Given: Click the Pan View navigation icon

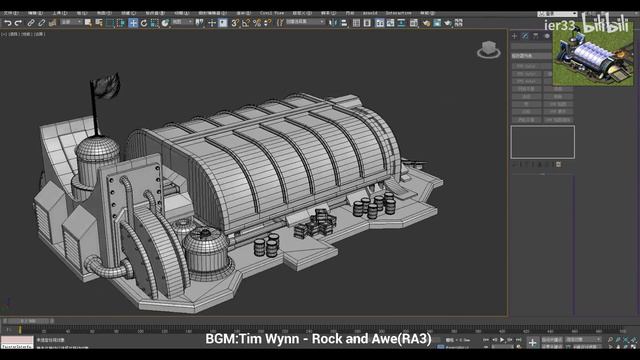Looking at the screenshot, I should 618,347.
